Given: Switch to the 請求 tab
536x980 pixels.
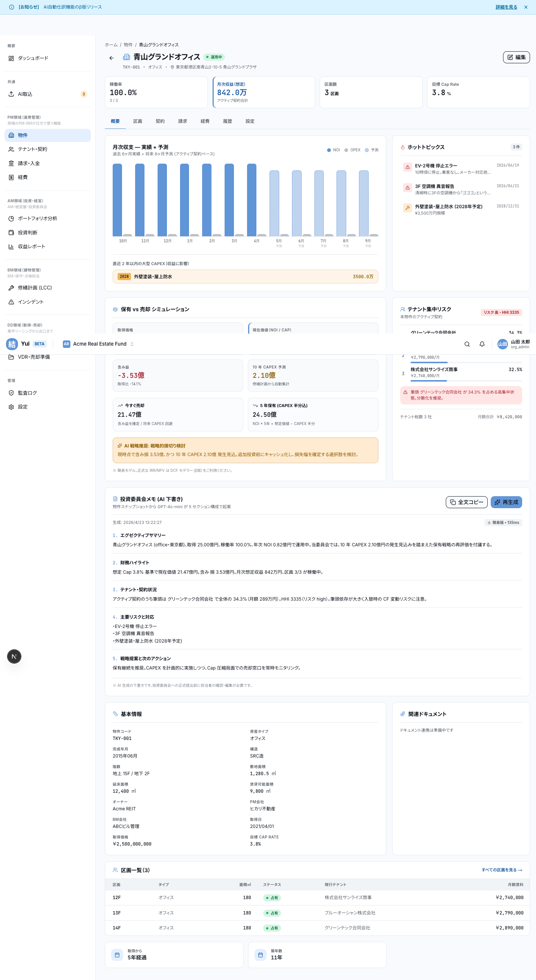Looking at the screenshot, I should coord(182,121).
